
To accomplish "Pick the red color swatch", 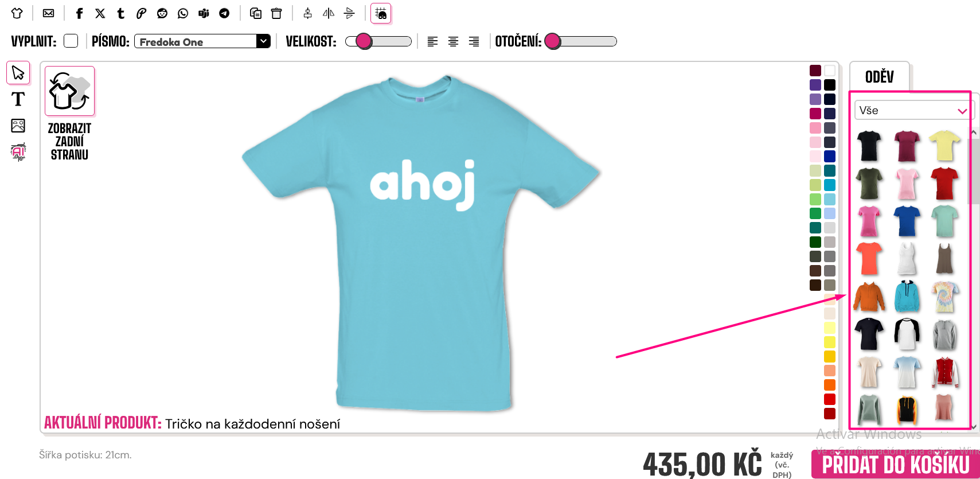I will (x=830, y=399).
